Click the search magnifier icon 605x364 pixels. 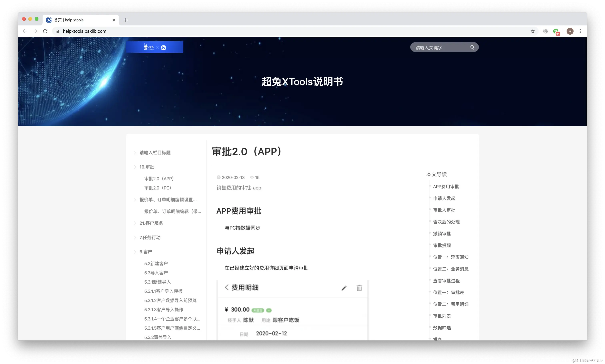[472, 47]
